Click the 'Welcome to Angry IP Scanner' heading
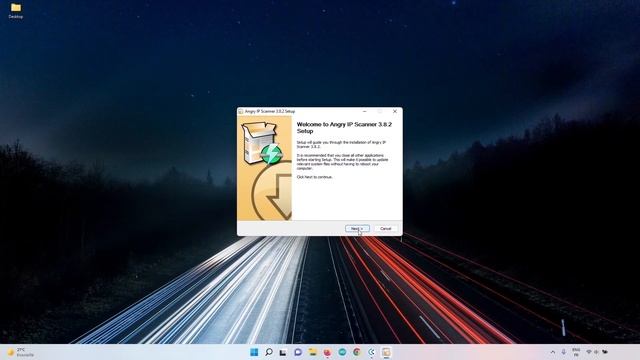The height and width of the screenshot is (360, 640). pos(344,127)
